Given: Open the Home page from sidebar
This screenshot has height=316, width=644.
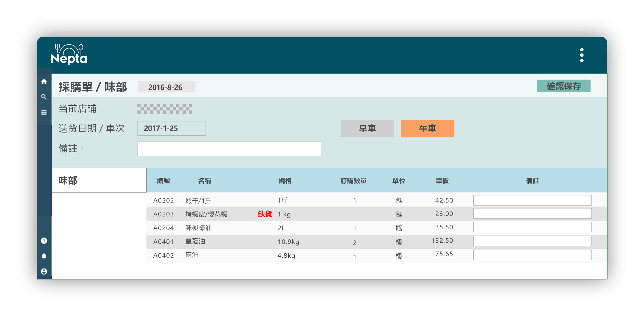Looking at the screenshot, I should (44, 81).
